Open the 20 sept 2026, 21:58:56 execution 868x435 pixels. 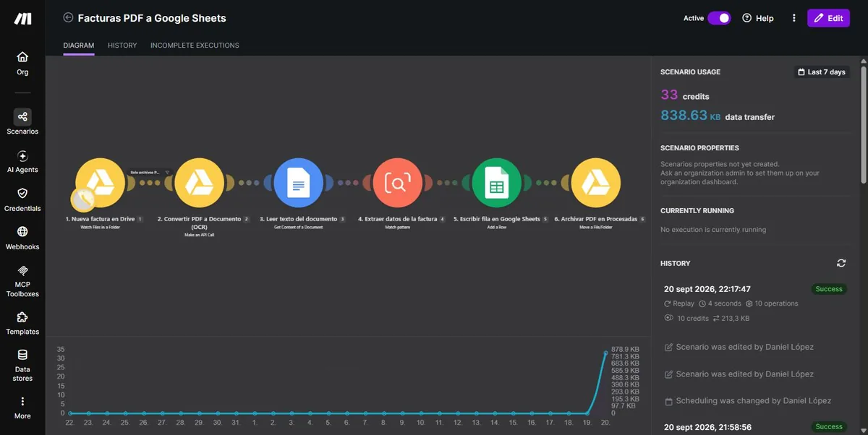(707, 426)
